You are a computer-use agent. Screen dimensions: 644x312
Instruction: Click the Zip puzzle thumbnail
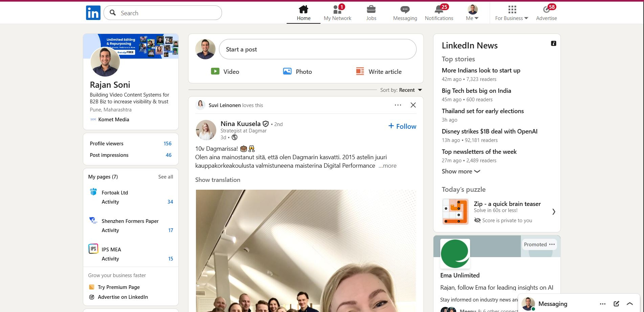pos(456,212)
